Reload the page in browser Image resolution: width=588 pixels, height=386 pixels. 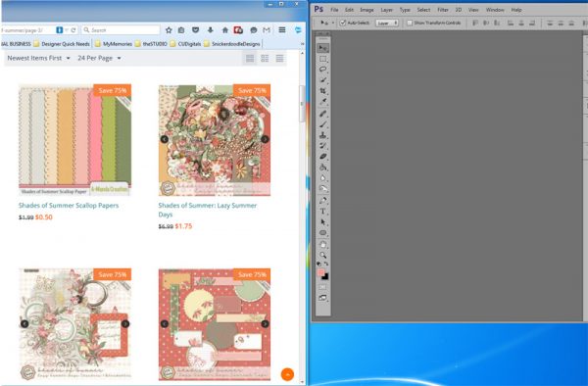73,30
